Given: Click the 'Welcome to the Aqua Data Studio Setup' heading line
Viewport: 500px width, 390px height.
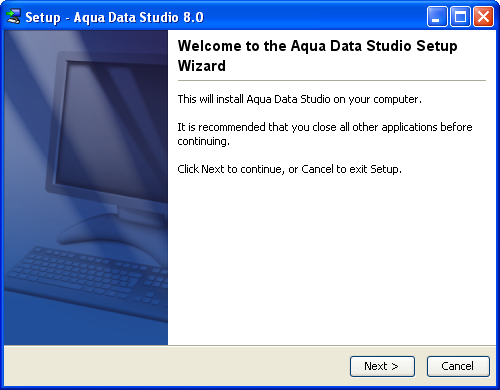Looking at the screenshot, I should (x=317, y=46).
